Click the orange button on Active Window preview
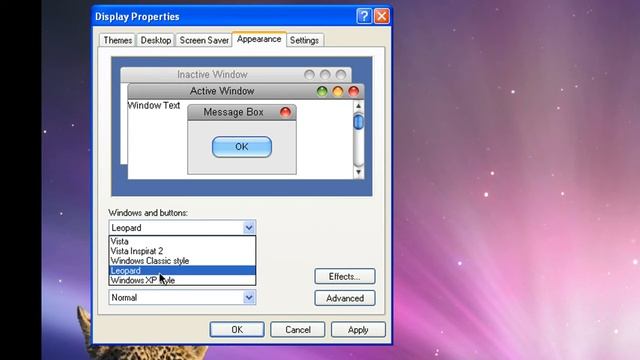The height and width of the screenshot is (360, 640). pyautogui.click(x=338, y=91)
